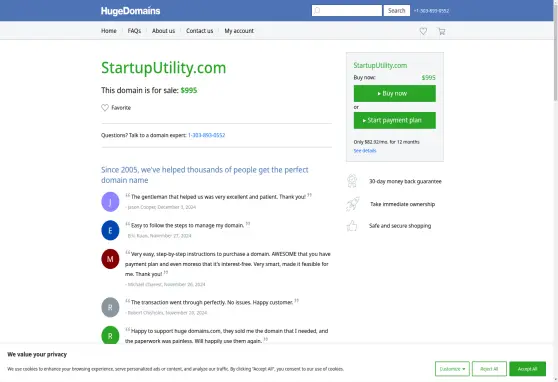Click the thumbs-up secure shopping icon

point(352,226)
